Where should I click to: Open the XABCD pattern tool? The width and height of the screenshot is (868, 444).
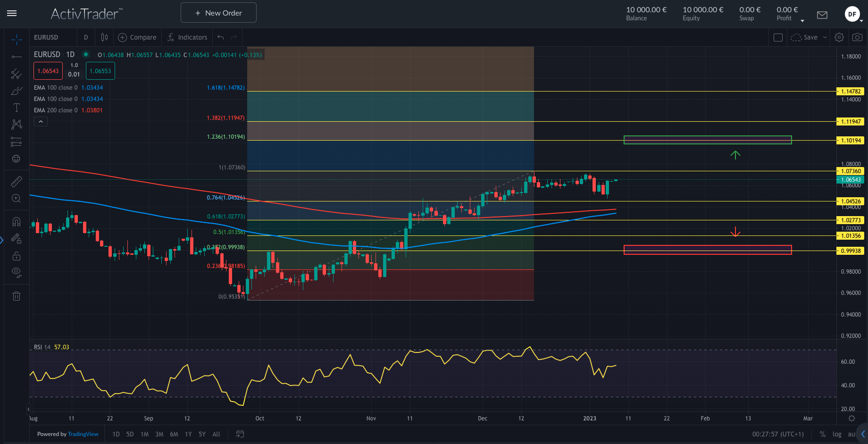tap(17, 124)
